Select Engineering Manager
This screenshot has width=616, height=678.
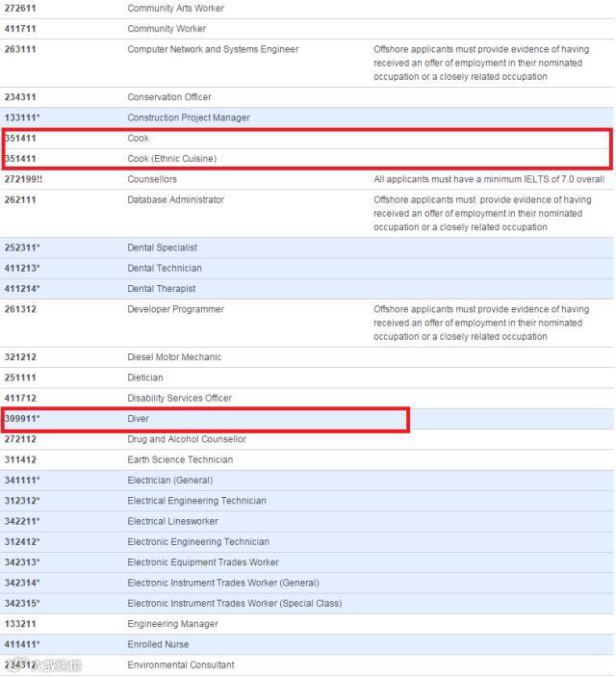(172, 624)
